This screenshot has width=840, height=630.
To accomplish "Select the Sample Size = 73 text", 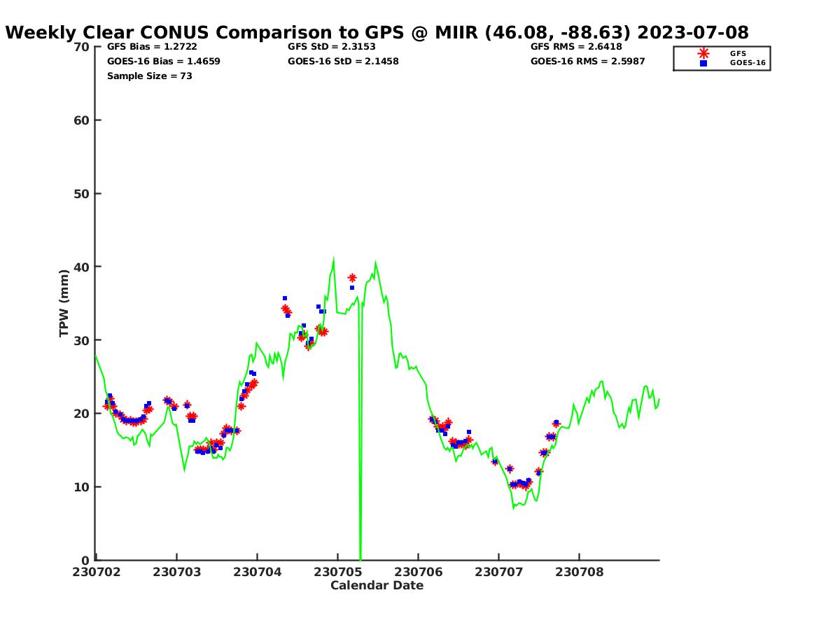I will (x=149, y=76).
